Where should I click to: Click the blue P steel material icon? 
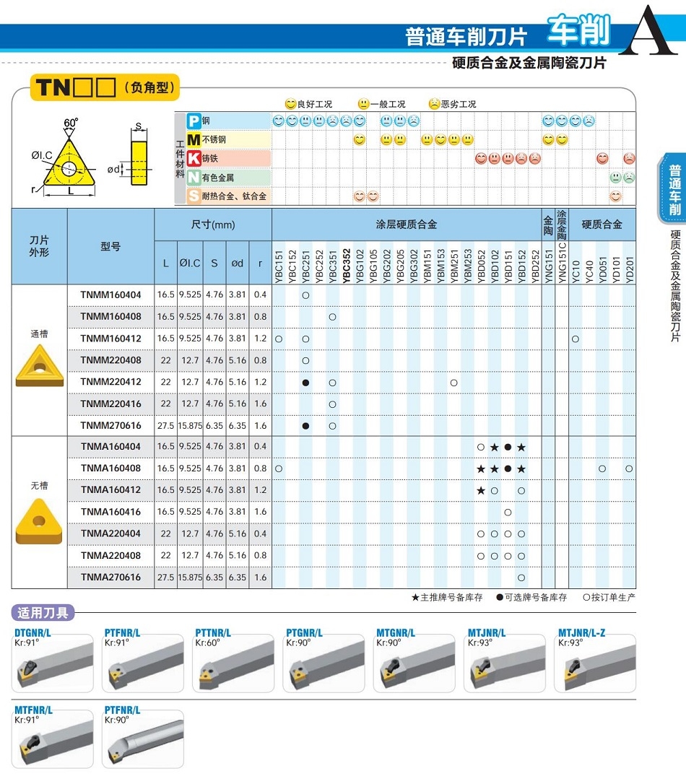click(194, 121)
